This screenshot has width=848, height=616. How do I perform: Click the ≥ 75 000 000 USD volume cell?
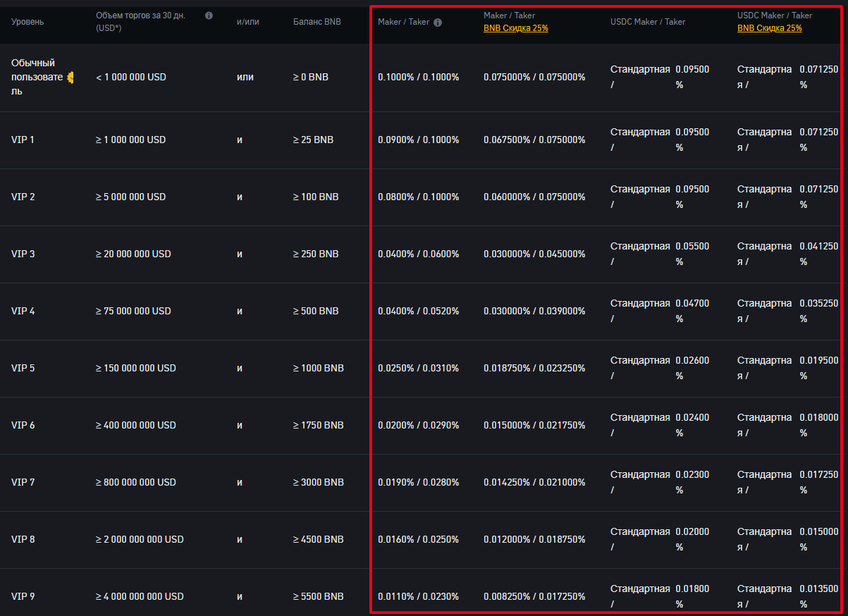[133, 311]
